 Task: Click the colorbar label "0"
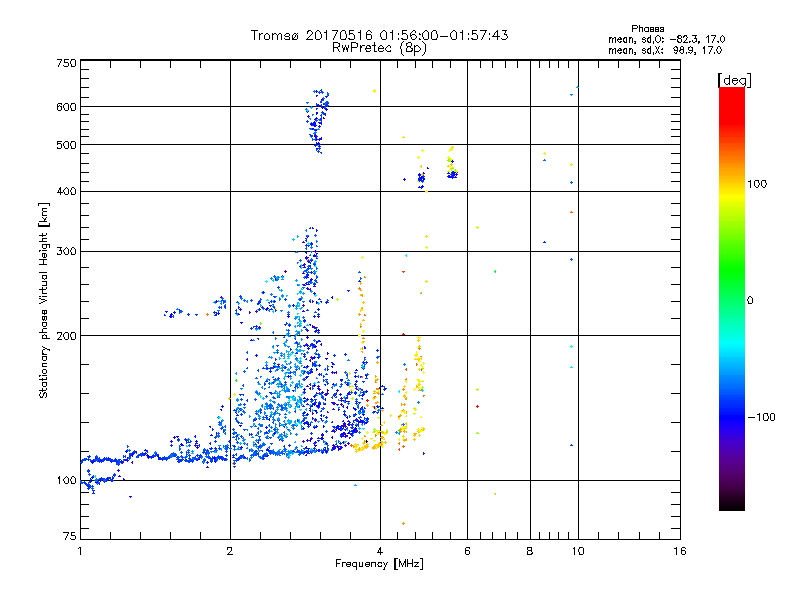750,300
